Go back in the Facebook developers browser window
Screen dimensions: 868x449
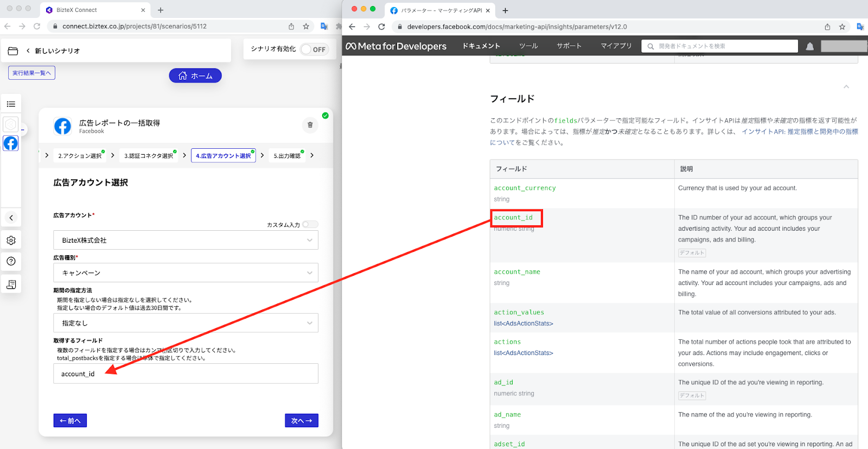(x=352, y=27)
